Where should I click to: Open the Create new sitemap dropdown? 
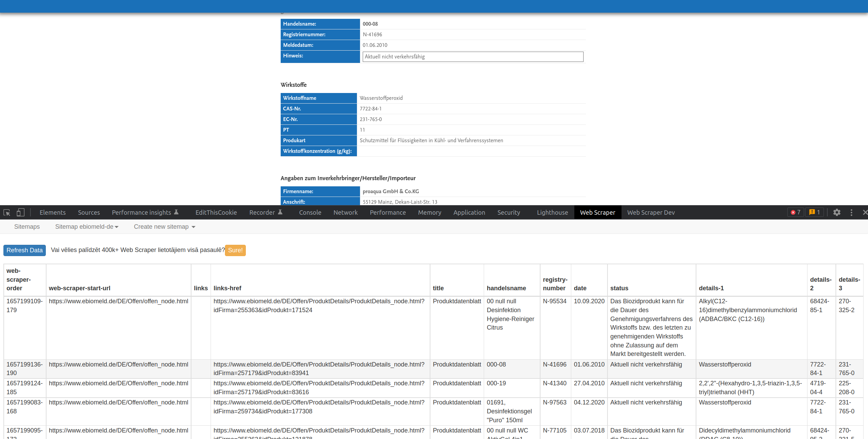[164, 227]
